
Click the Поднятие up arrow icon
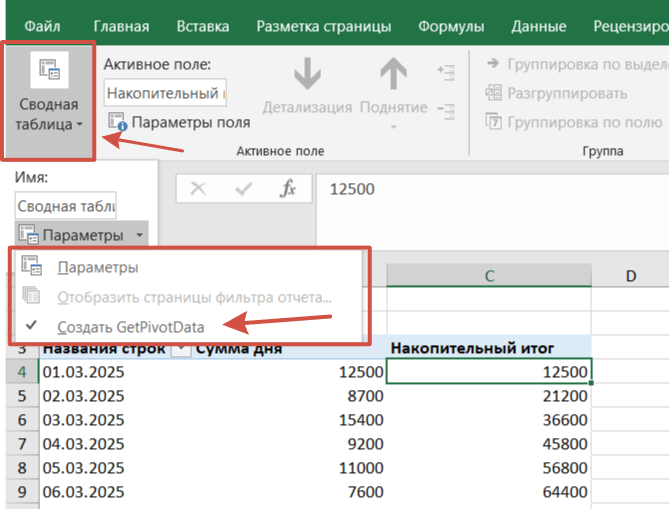coord(393,74)
